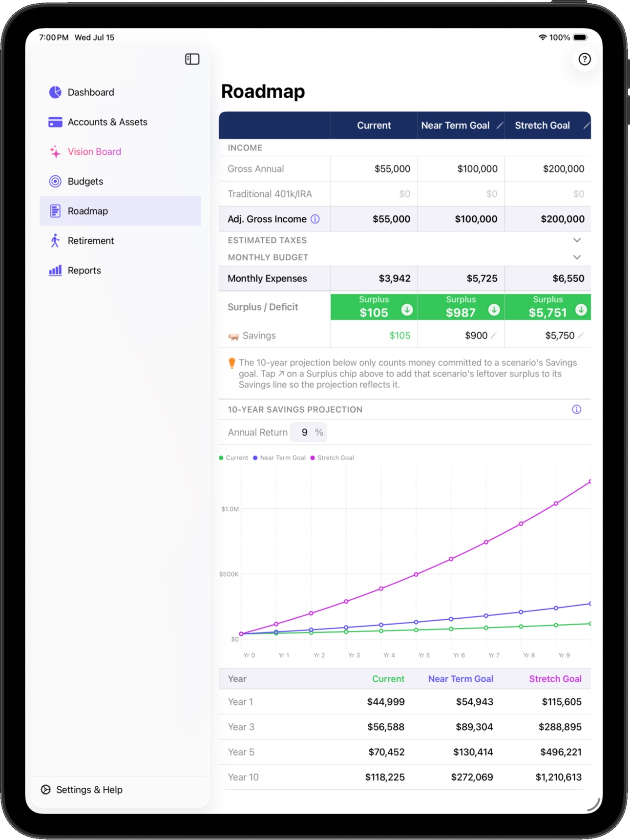
Task: Click the Vision Board sparkle icon
Action: point(55,151)
